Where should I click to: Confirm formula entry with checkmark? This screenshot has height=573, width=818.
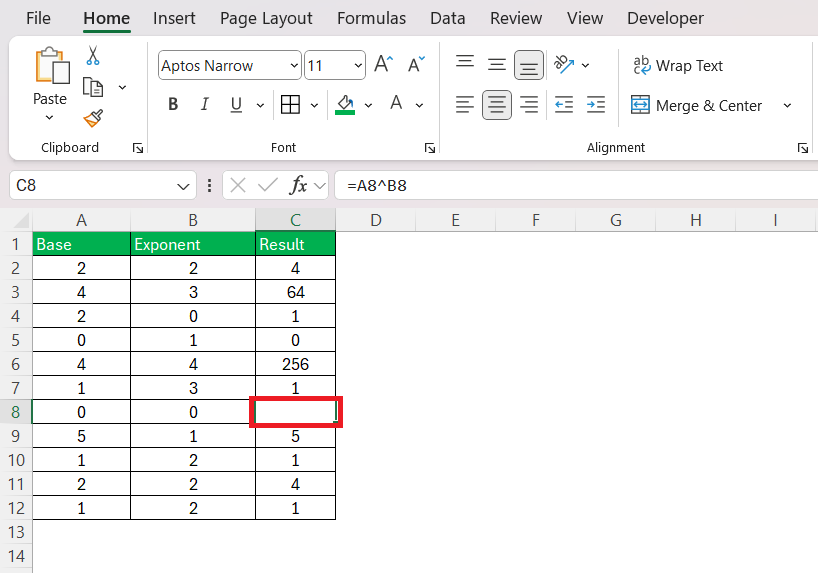pyautogui.click(x=268, y=185)
